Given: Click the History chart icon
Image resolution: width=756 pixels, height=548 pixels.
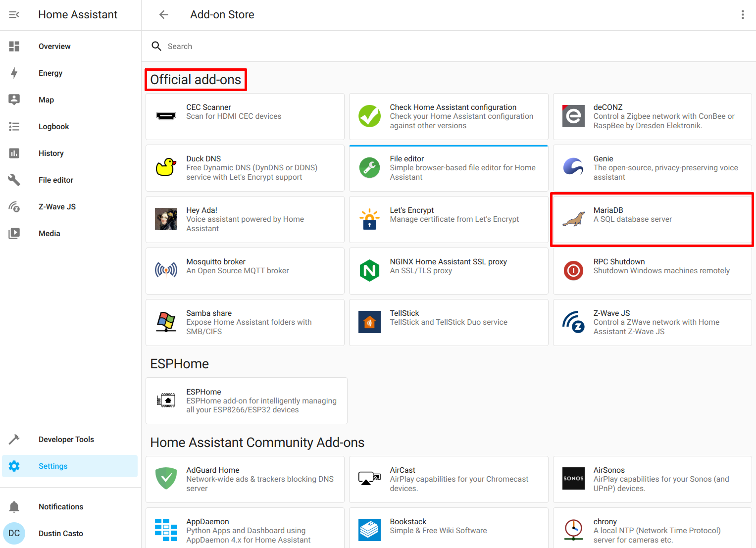Looking at the screenshot, I should (14, 153).
